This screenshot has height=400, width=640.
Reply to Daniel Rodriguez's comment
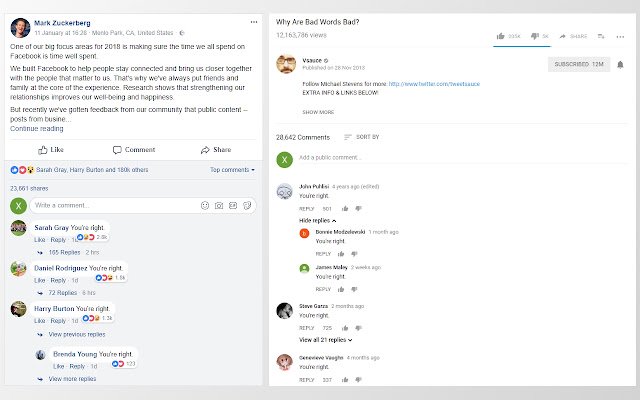pos(58,280)
